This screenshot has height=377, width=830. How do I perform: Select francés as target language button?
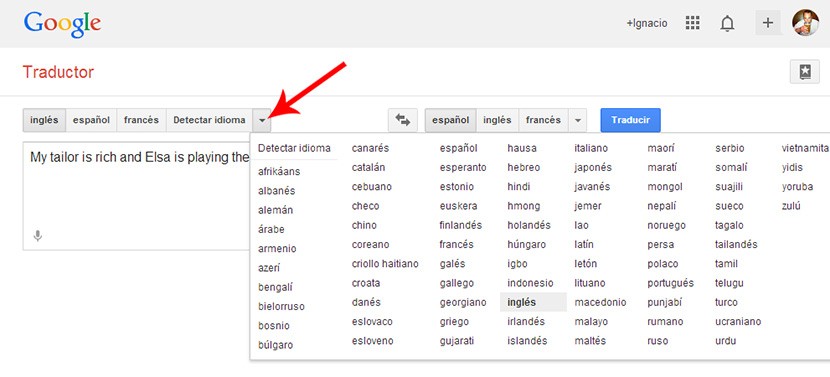543,120
